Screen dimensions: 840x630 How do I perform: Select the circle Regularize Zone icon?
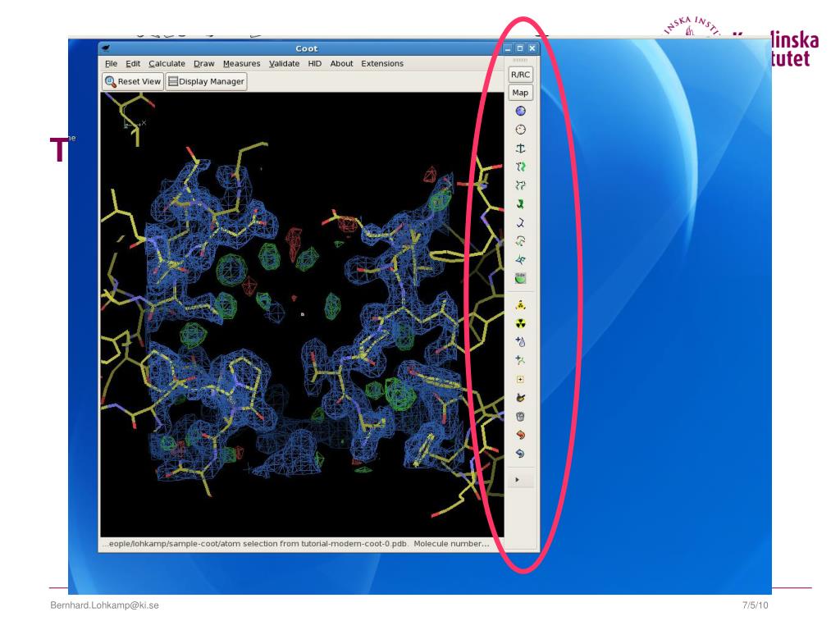point(520,130)
